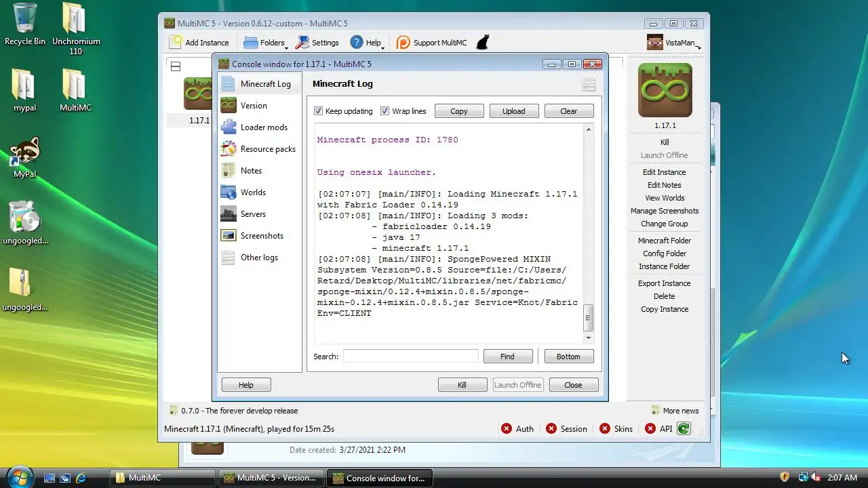Open the Screenshots page

point(260,236)
